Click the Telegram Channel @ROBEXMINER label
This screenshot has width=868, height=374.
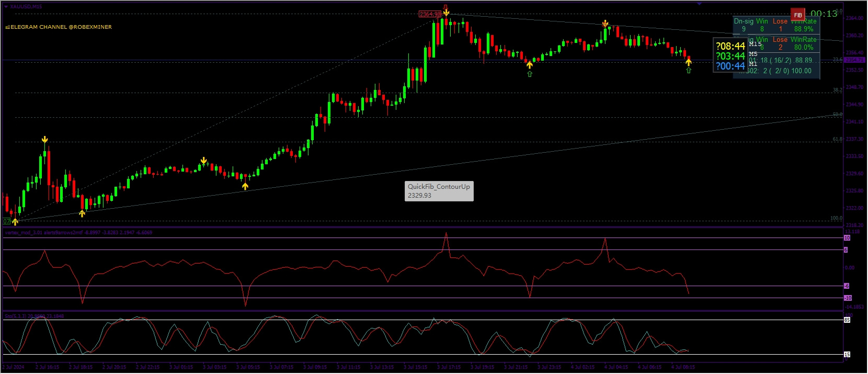click(59, 27)
